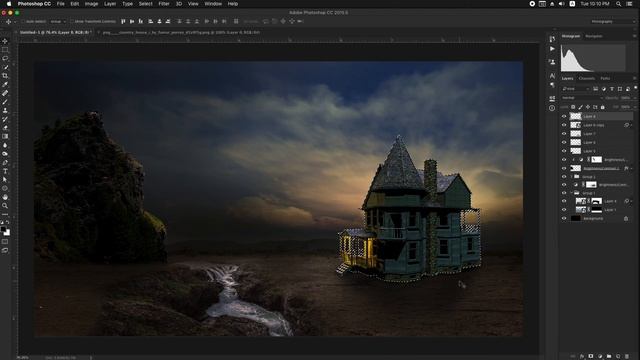
Task: Switch to the Navigator tab
Action: [594, 36]
